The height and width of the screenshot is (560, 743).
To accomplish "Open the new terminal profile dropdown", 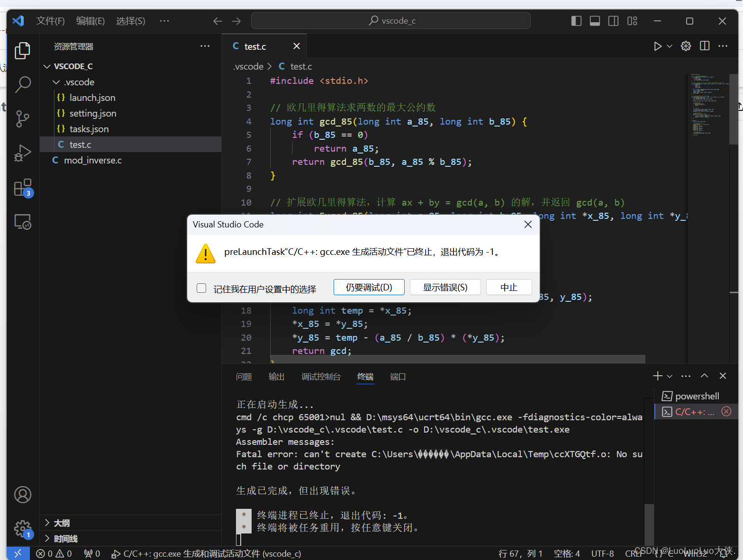I will click(670, 376).
